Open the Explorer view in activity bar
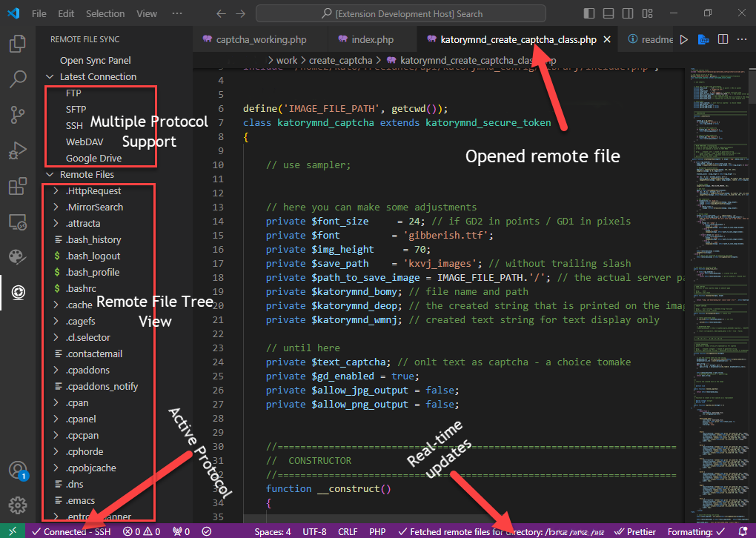The height and width of the screenshot is (538, 756). [18, 44]
